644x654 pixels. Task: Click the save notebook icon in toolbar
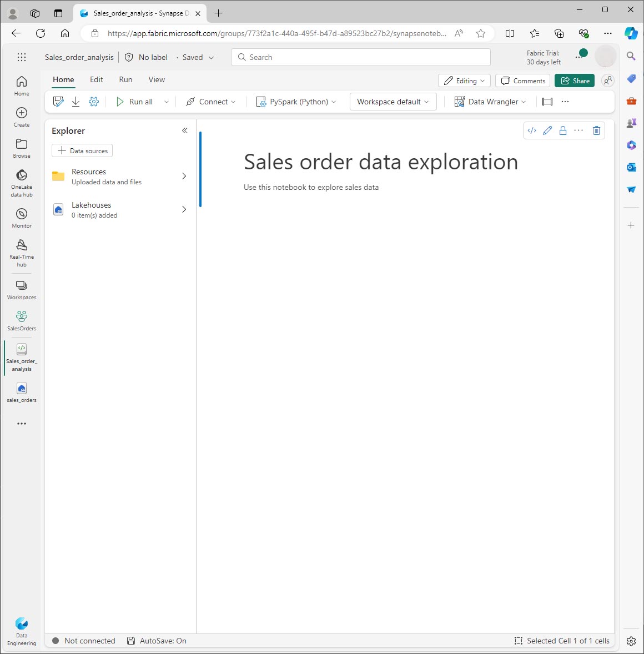point(58,102)
